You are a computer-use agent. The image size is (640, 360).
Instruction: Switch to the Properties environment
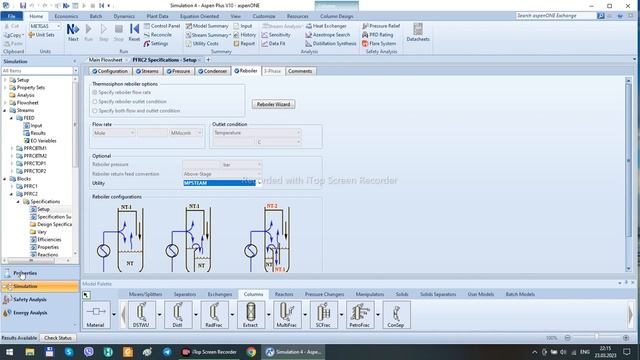40,273
